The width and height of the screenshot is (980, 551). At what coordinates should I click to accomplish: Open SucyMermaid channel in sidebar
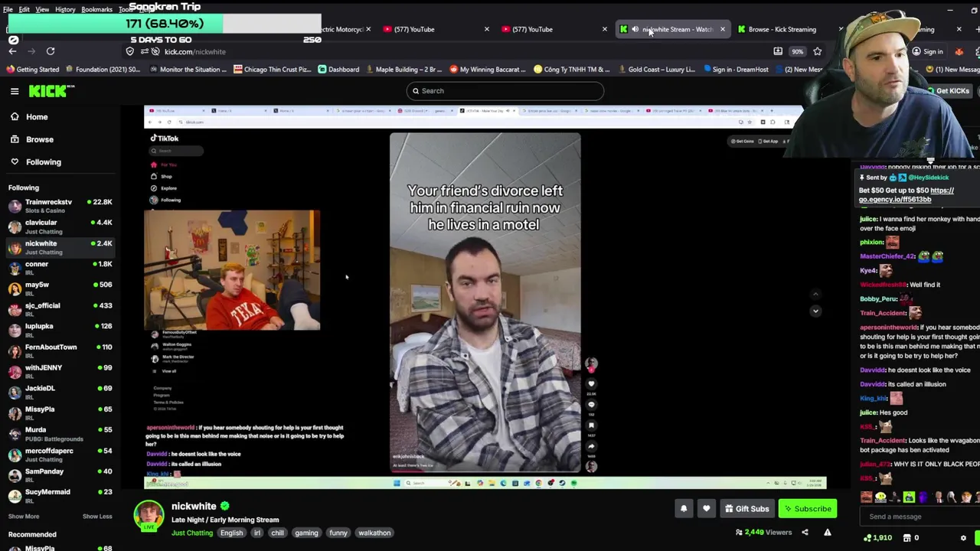[x=60, y=496]
